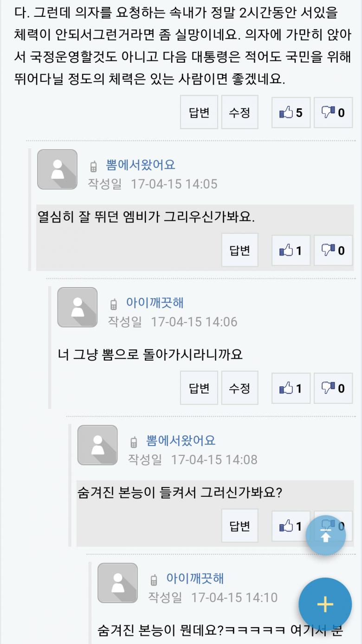Tap the avatar of the 14:05 commenter
Viewport: 362px width, 644px height.
point(57,169)
